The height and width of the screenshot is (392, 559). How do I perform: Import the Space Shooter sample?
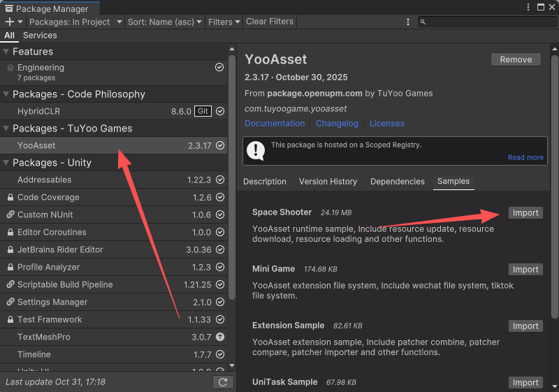click(525, 212)
